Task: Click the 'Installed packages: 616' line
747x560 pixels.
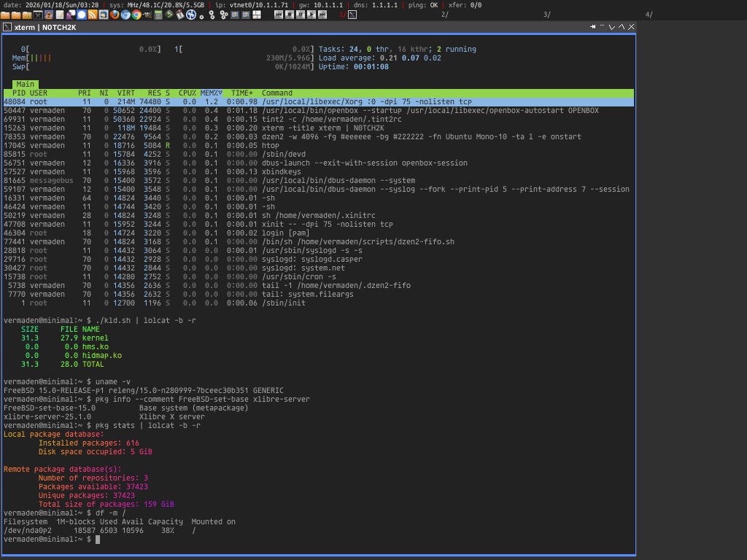Action: point(88,443)
